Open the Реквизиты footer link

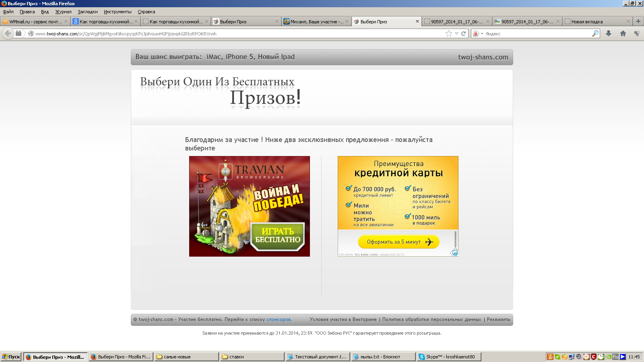pyautogui.click(x=499, y=319)
